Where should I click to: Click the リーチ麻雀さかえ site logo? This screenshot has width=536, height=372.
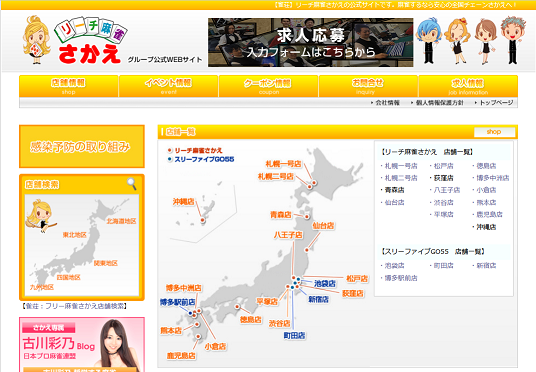pyautogui.click(x=91, y=41)
